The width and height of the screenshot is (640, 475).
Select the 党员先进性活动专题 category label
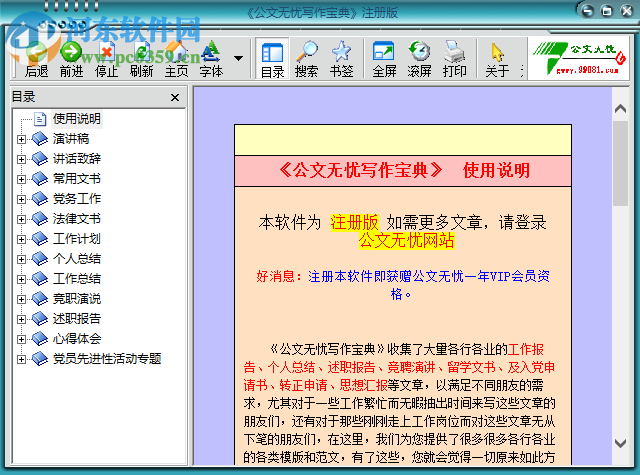pos(107,359)
